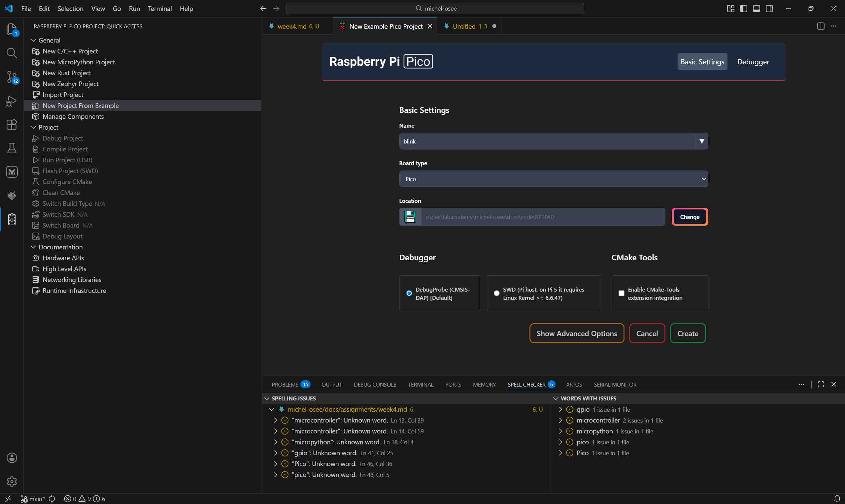Collapse the Documentation tree section
The image size is (845, 504).
[33, 247]
